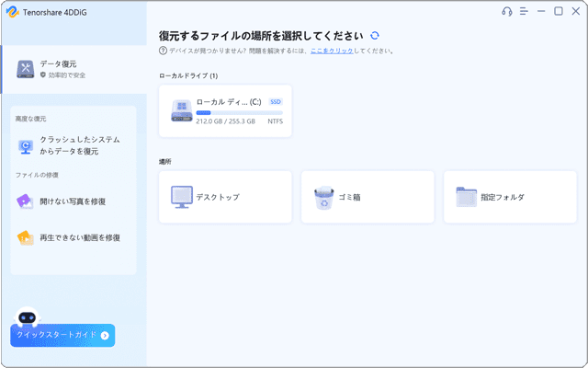588x368 pixels.
Task: Click the robot mascot icon
Action: pyautogui.click(x=27, y=317)
